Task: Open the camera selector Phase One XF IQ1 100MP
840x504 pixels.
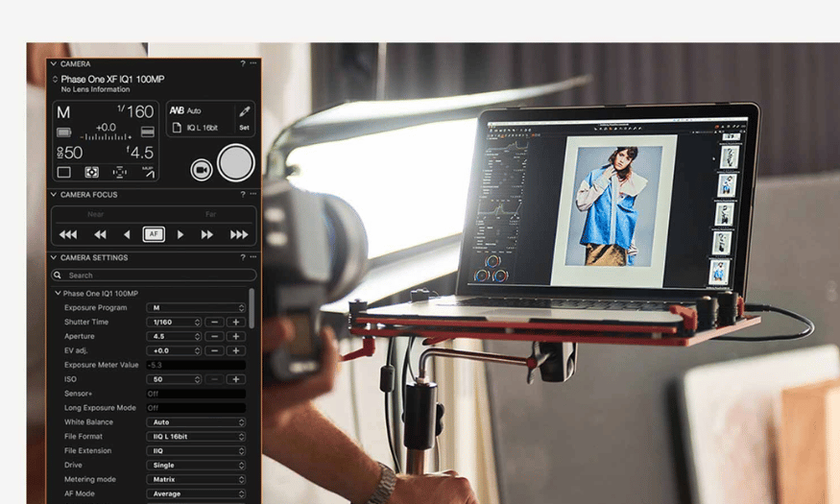Action: point(108,80)
